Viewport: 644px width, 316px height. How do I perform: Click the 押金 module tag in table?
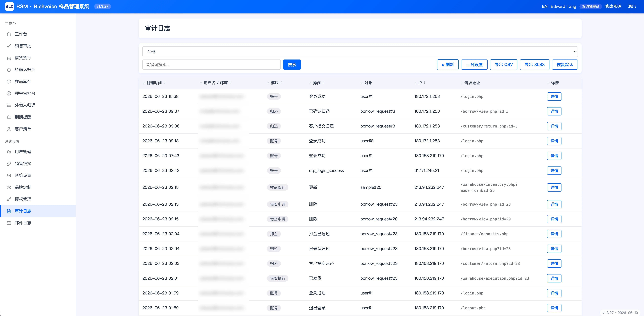click(274, 234)
